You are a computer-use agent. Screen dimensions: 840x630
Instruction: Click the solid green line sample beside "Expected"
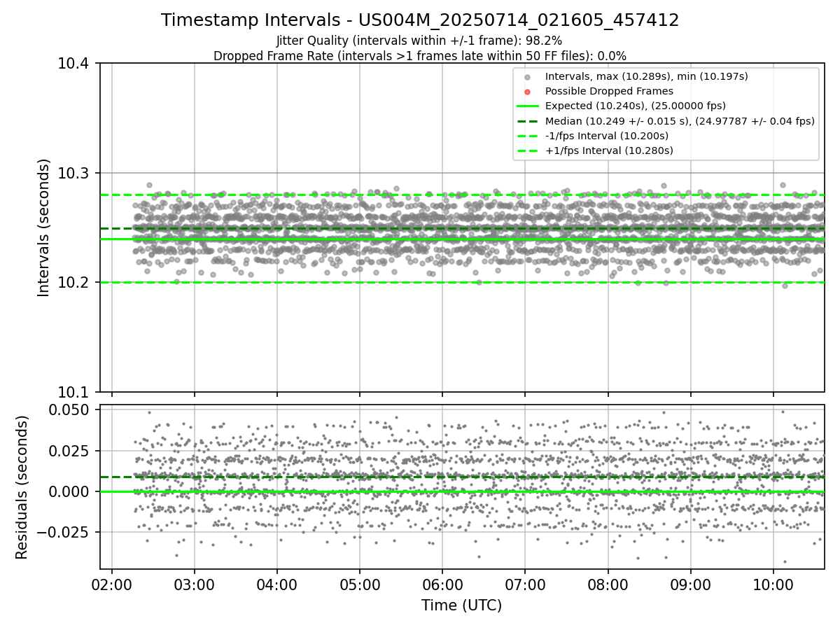(x=528, y=106)
